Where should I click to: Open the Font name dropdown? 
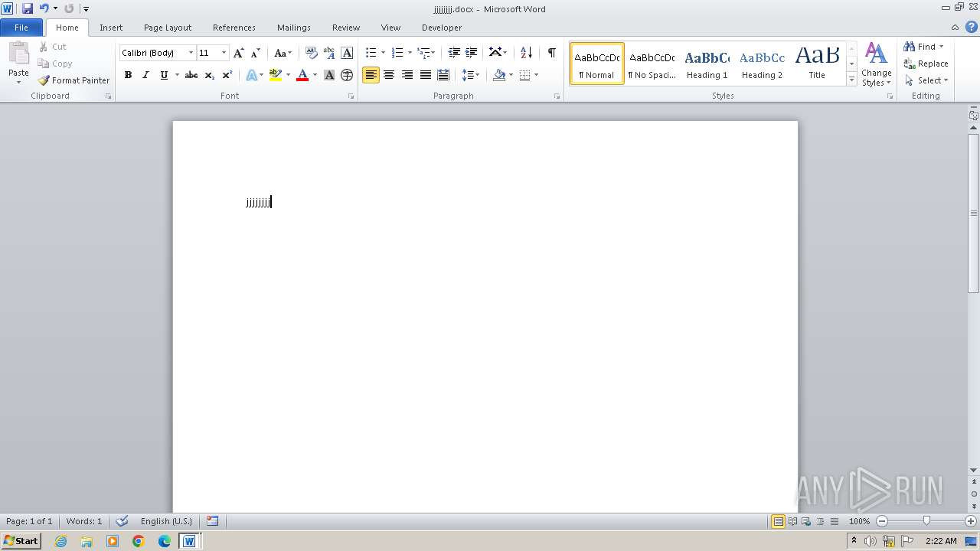click(191, 53)
